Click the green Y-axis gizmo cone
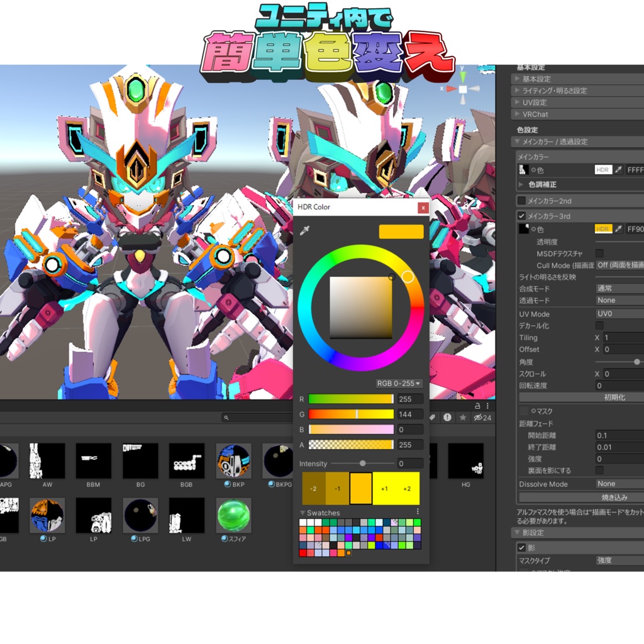 click(463, 77)
